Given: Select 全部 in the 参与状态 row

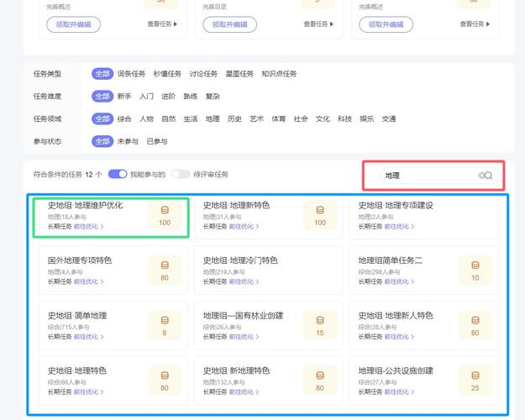Looking at the screenshot, I should (102, 141).
